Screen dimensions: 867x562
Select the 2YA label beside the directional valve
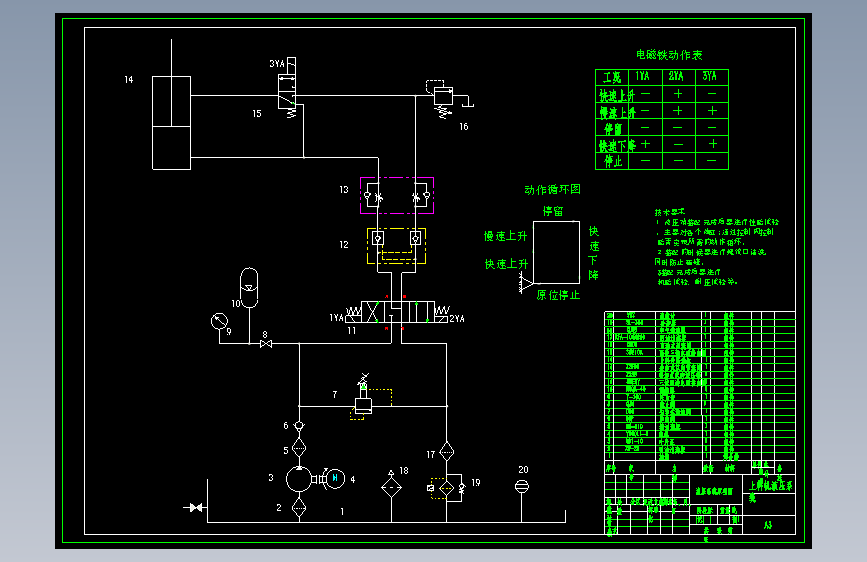457,319
